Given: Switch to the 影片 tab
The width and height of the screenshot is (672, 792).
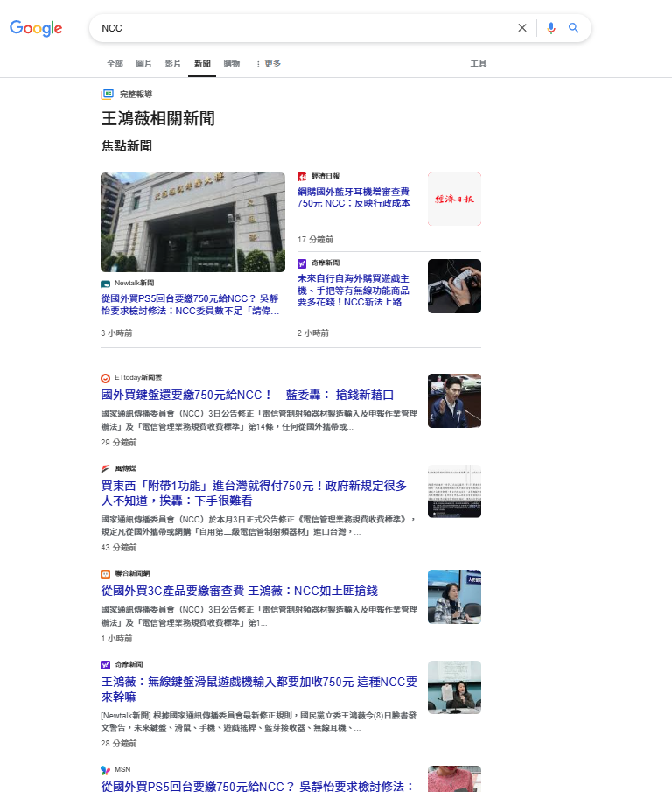Looking at the screenshot, I should coord(172,64).
